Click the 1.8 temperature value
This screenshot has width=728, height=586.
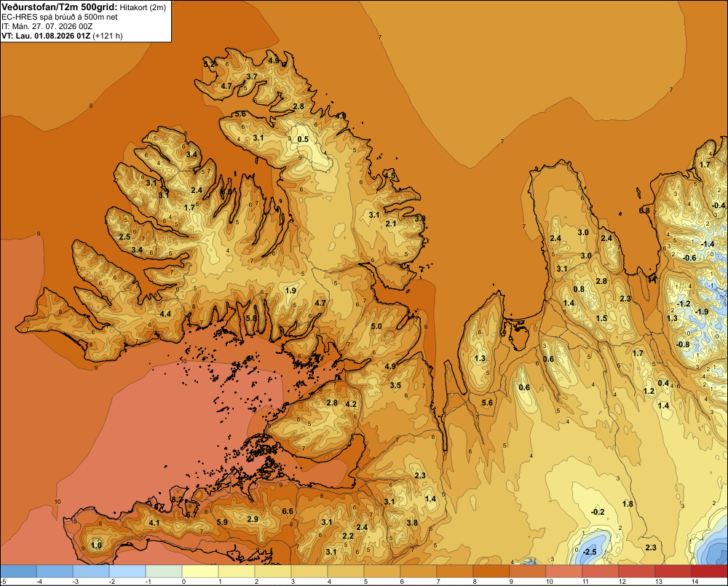628,504
